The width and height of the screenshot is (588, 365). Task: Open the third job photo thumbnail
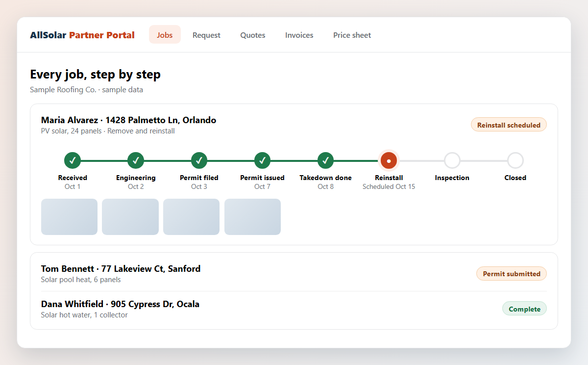[x=191, y=217]
